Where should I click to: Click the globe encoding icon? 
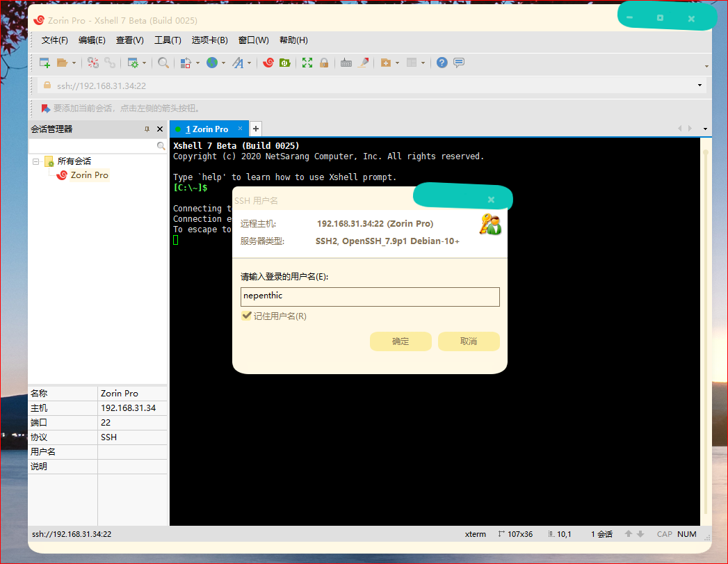tap(212, 63)
